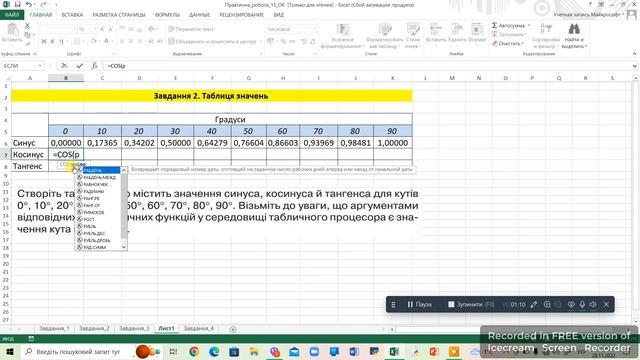Pause the Icecream recording (Пауза)
640x360 pixels.
click(419, 304)
